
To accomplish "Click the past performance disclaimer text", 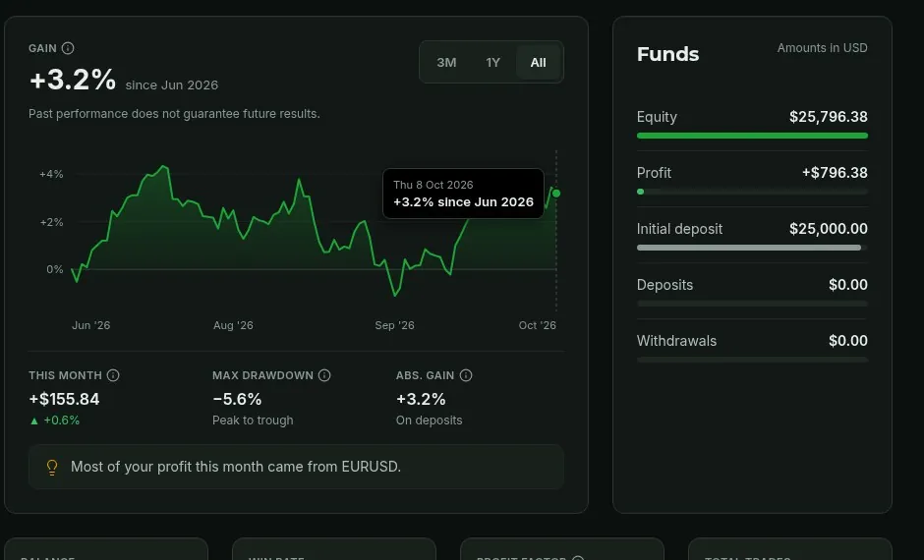I will point(174,114).
